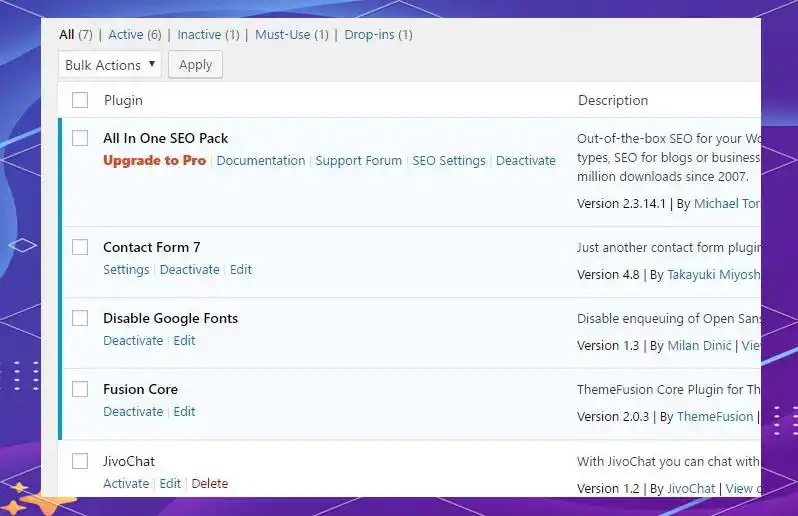Open Contact Form 7 Settings link
This screenshot has height=516, width=798.
coord(126,269)
